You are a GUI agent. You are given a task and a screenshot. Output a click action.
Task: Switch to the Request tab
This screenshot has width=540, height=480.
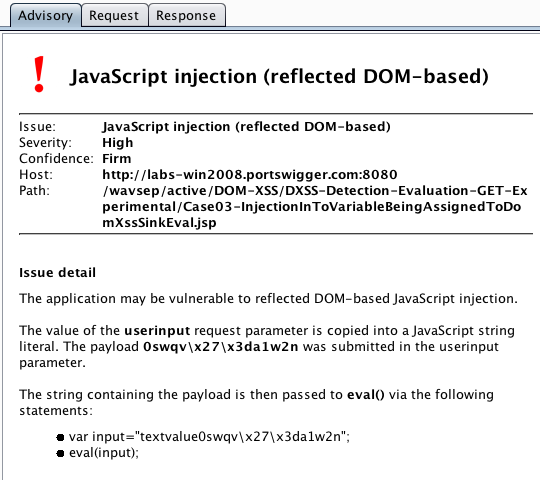pyautogui.click(x=114, y=15)
